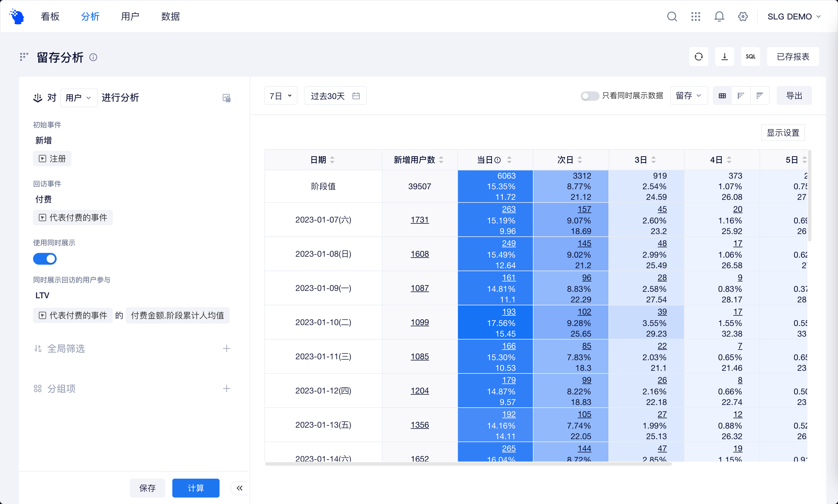838x504 pixels.
Task: Expand the SLG DEMO project dropdown
Action: click(x=794, y=16)
